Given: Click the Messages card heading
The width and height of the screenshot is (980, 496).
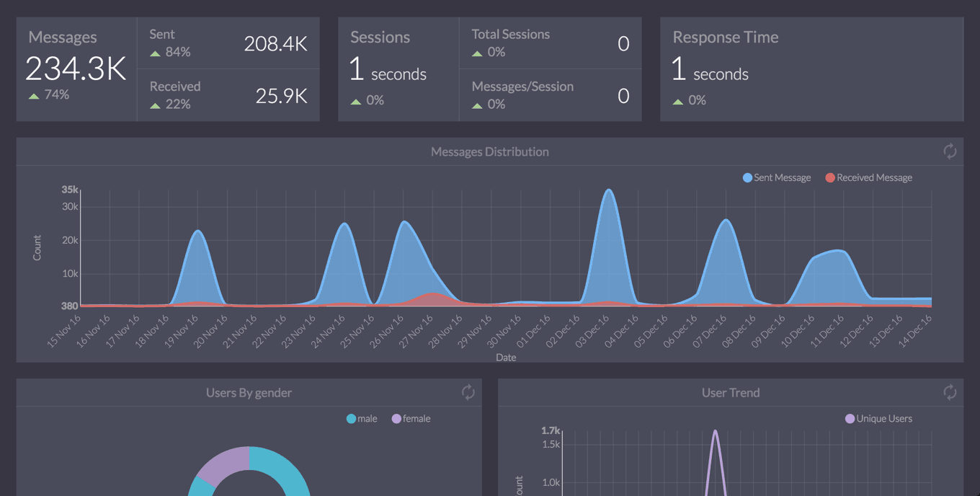Looking at the screenshot, I should tap(63, 37).
